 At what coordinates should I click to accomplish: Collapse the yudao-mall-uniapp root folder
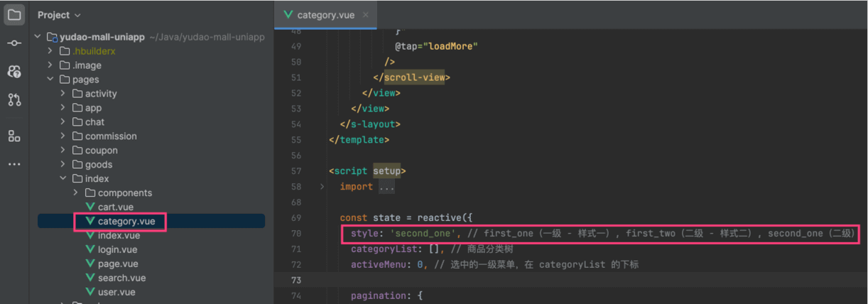(x=38, y=37)
